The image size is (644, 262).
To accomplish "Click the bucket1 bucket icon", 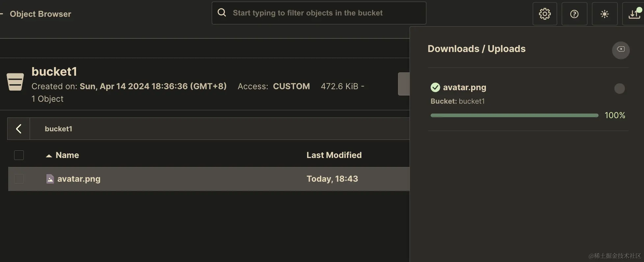I will (15, 82).
